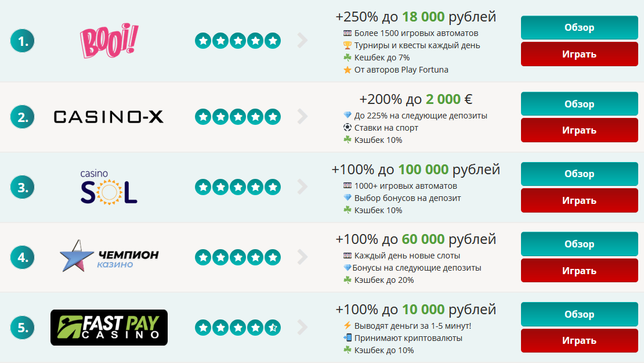Click the Booi casino logo

(x=109, y=40)
